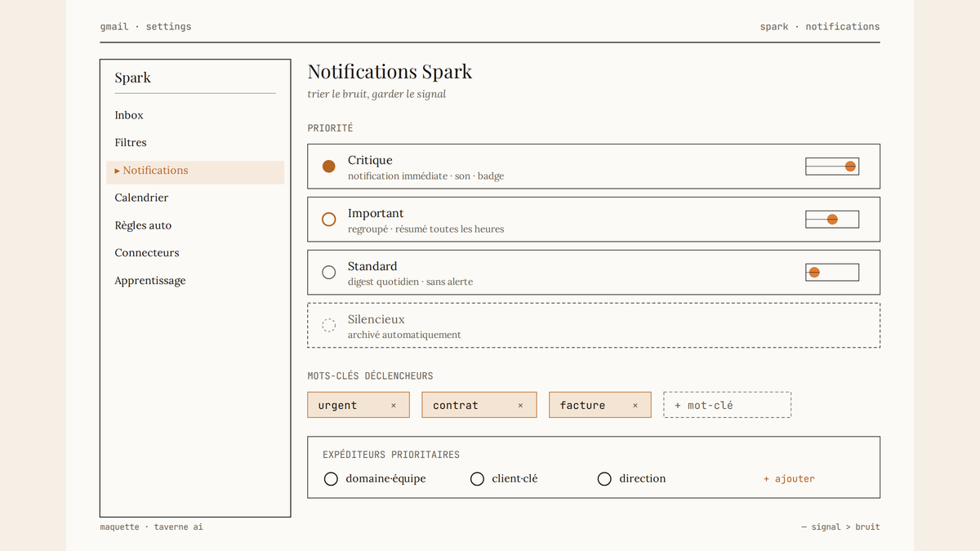Remove the facture keyword chip

point(635,406)
